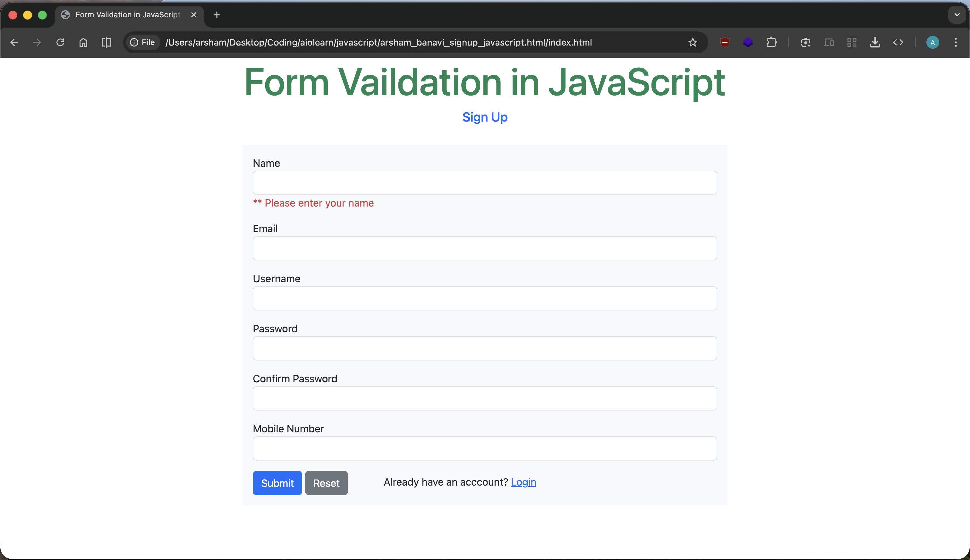This screenshot has width=970, height=560.
Task: Open the Extensions puzzle icon
Action: coord(771,42)
